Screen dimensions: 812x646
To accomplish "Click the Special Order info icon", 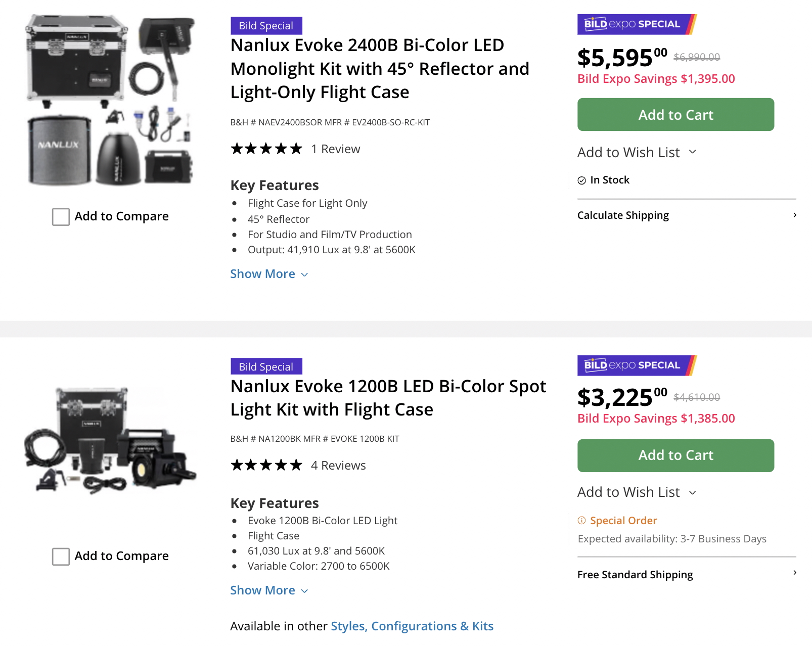I will pos(582,521).
